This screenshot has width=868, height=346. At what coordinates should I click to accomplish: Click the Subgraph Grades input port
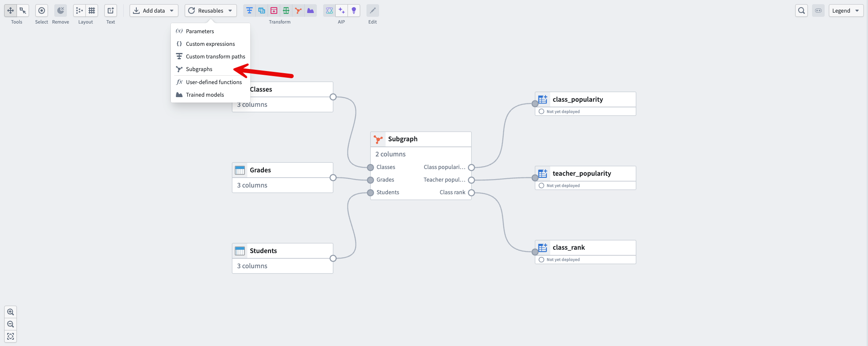click(x=371, y=180)
